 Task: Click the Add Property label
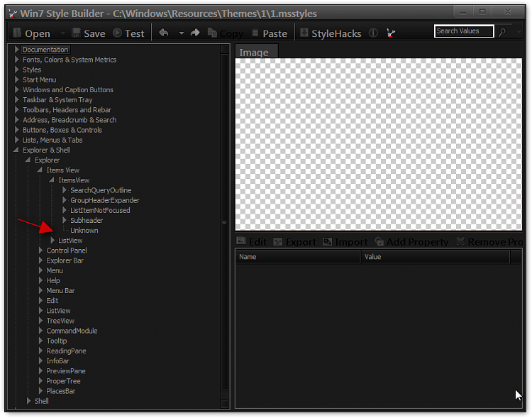click(417, 242)
